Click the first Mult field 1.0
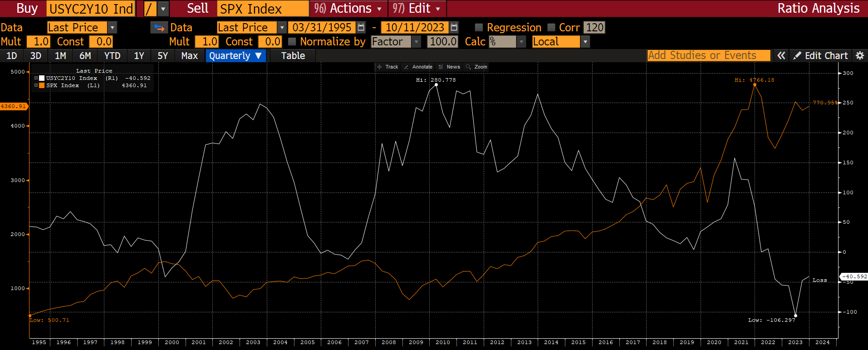 [x=39, y=42]
